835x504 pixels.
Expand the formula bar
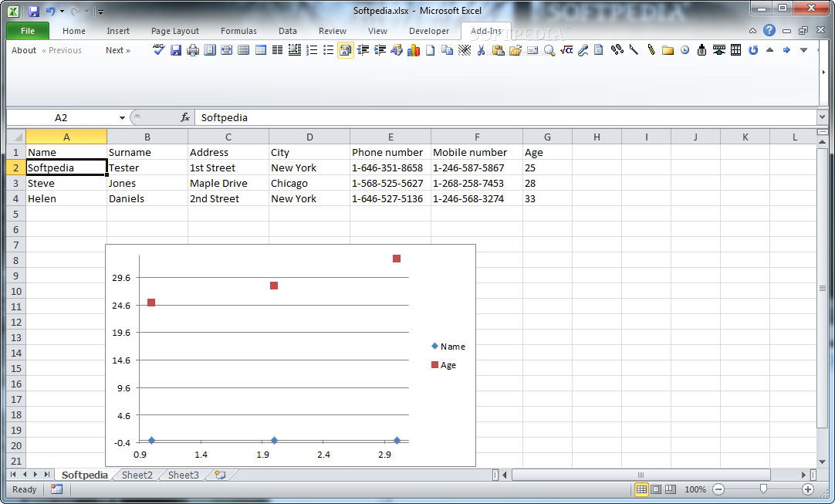point(822,117)
